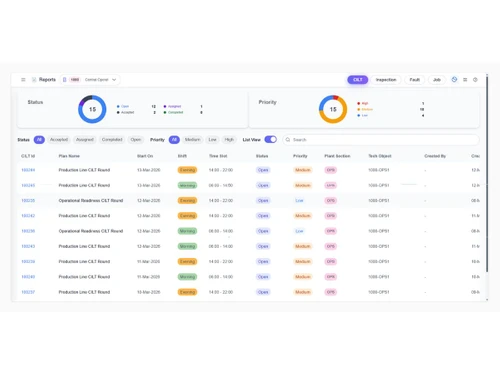Sort by Plan Name column header

(69, 156)
